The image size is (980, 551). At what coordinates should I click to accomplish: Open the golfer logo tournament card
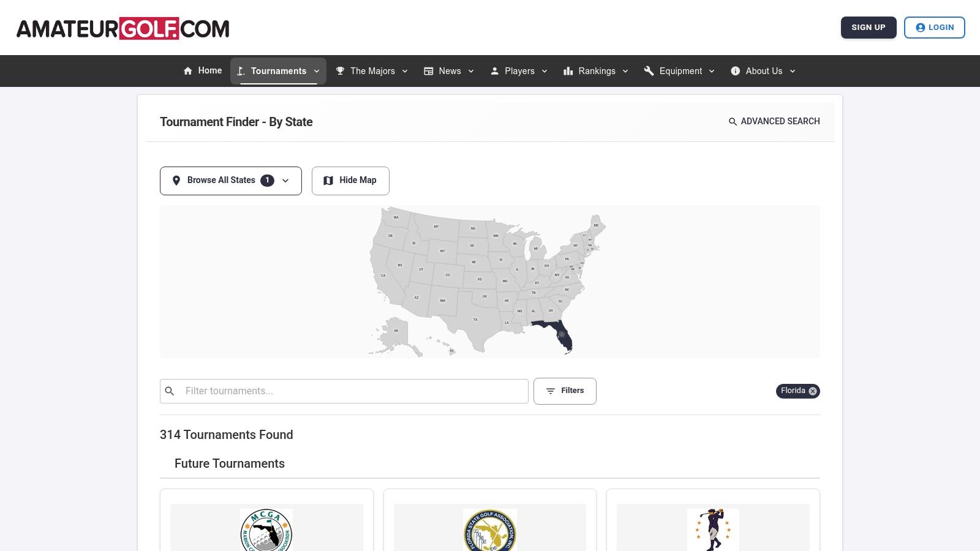click(713, 530)
